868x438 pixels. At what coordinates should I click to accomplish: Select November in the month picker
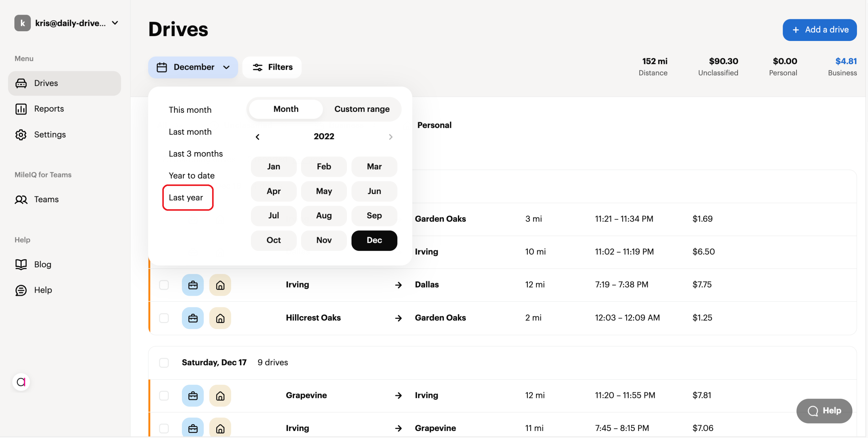pos(323,240)
